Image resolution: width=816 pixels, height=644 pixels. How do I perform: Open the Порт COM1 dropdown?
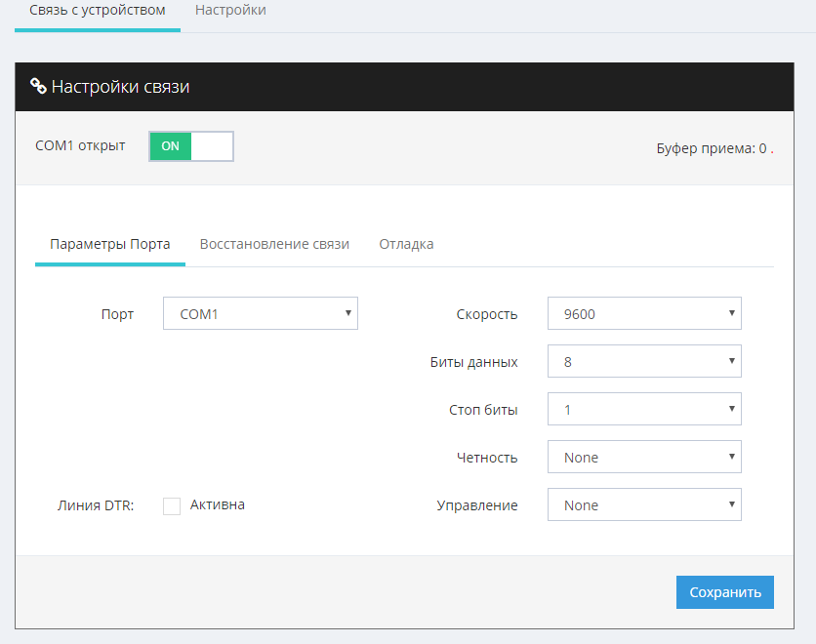click(x=260, y=314)
